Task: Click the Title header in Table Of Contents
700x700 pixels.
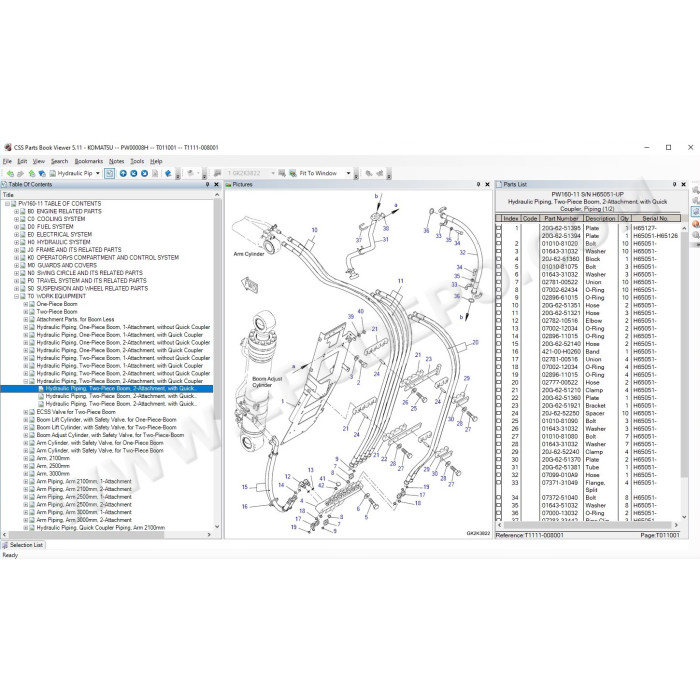Action: tap(107, 195)
